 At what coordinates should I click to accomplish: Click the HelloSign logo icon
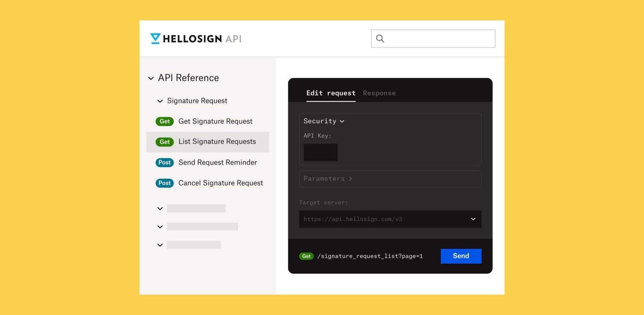point(155,38)
